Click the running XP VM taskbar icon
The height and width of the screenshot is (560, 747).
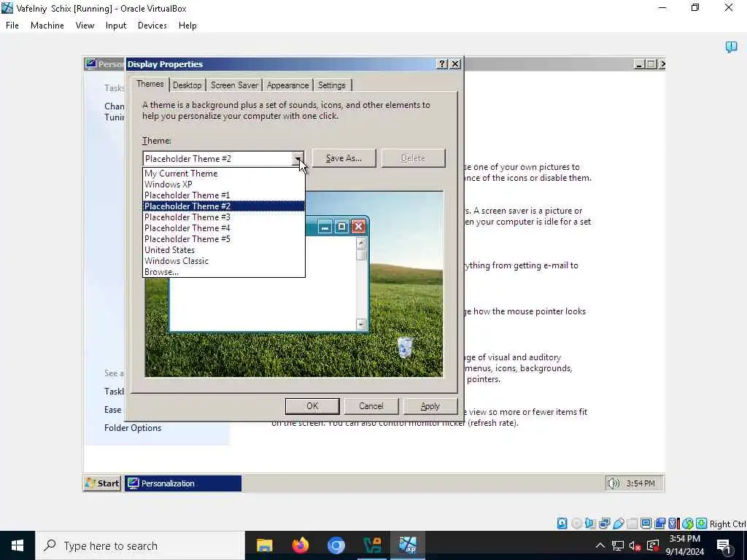coord(408,545)
